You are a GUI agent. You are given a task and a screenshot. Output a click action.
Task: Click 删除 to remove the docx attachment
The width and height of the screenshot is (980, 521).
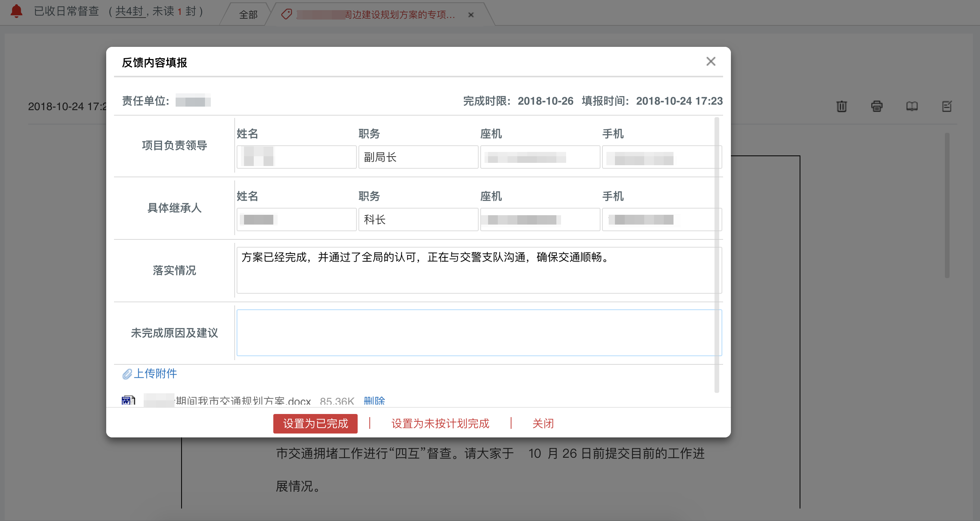pos(374,401)
